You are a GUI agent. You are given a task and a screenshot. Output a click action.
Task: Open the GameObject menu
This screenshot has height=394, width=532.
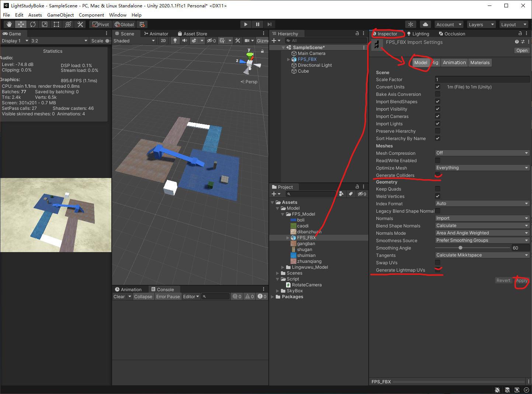point(60,15)
